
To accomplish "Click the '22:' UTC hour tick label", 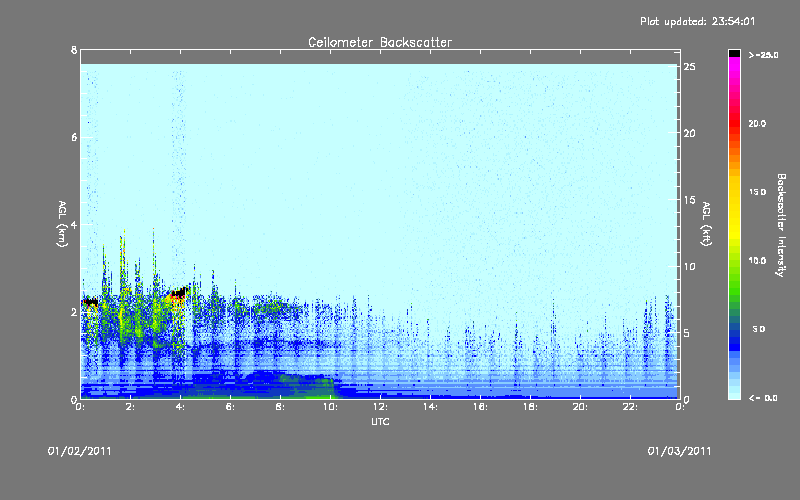I will pyautogui.click(x=630, y=407).
